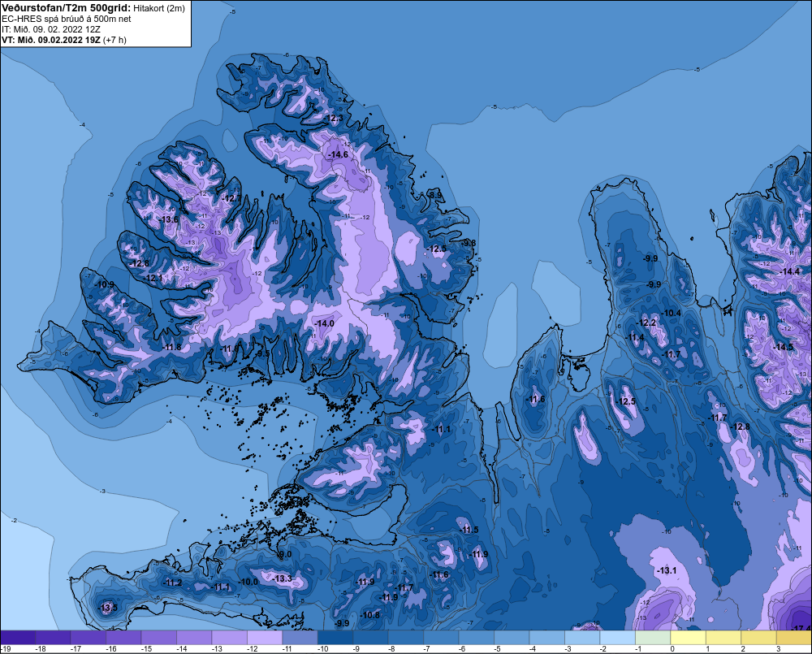Select the -7 tick label on the legend
The image size is (812, 654).
click(x=427, y=649)
